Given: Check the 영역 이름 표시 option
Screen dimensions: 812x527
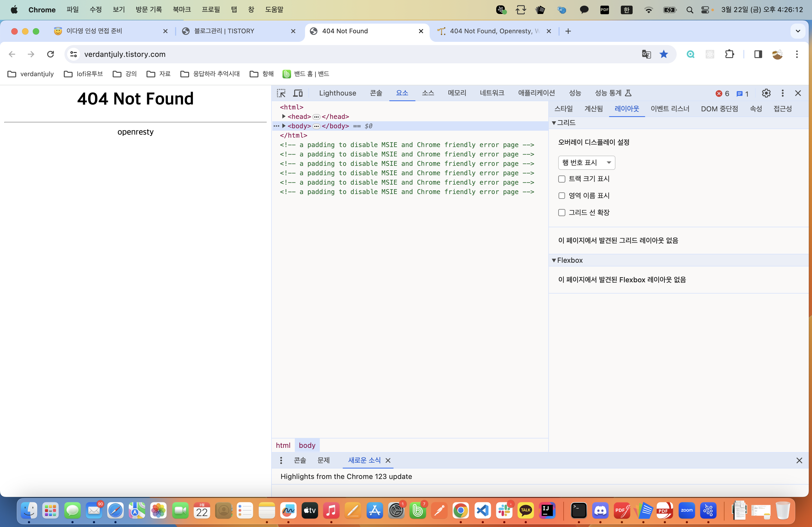Looking at the screenshot, I should click(x=561, y=196).
